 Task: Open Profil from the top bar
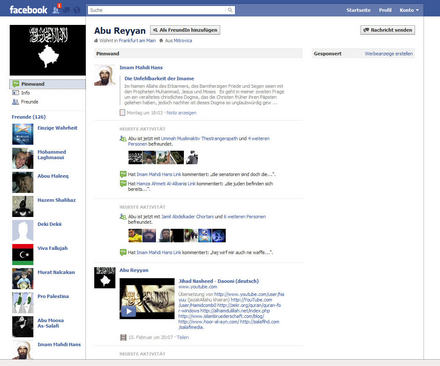pos(385,10)
